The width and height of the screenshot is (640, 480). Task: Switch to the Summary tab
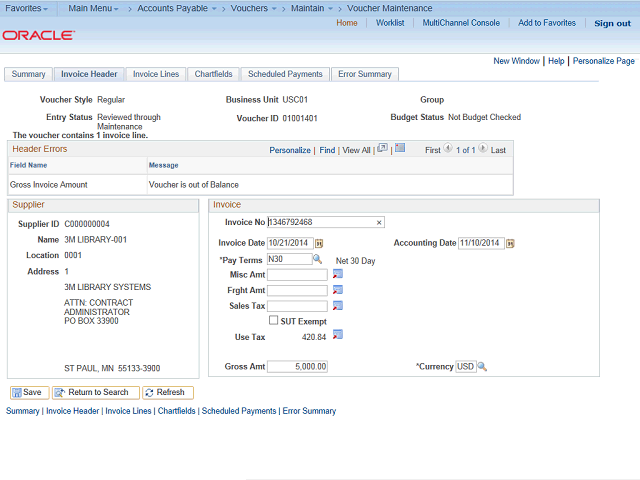pos(28,74)
